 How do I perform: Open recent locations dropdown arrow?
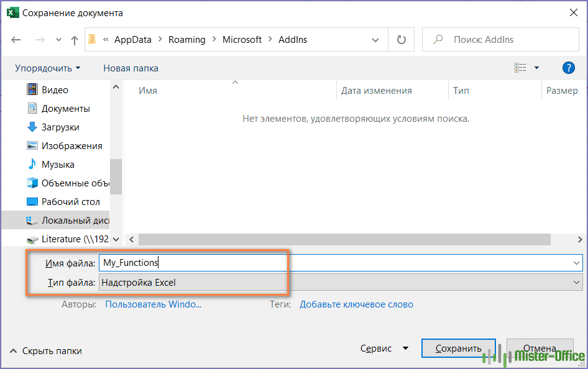(x=59, y=40)
